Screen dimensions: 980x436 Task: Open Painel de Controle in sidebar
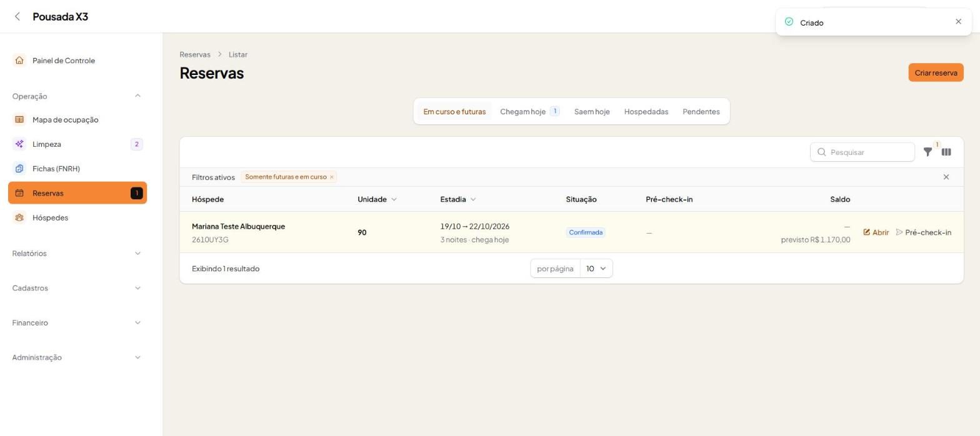[x=77, y=61]
